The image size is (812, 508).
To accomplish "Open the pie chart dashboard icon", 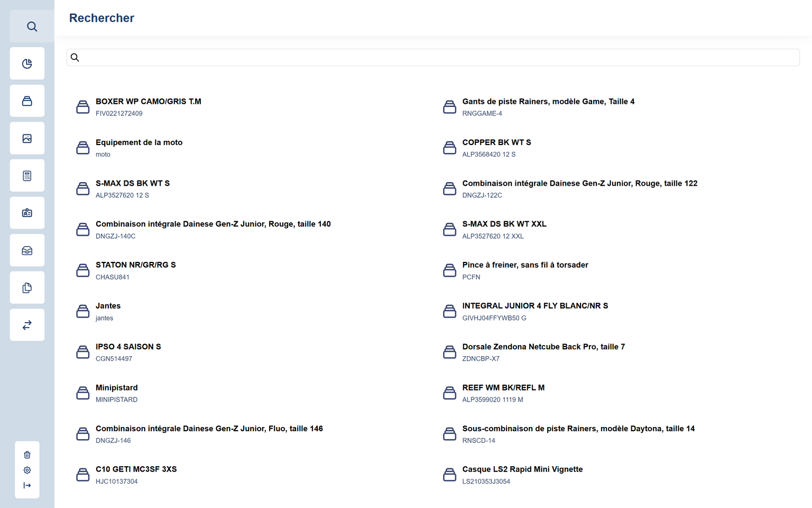I will coord(27,64).
